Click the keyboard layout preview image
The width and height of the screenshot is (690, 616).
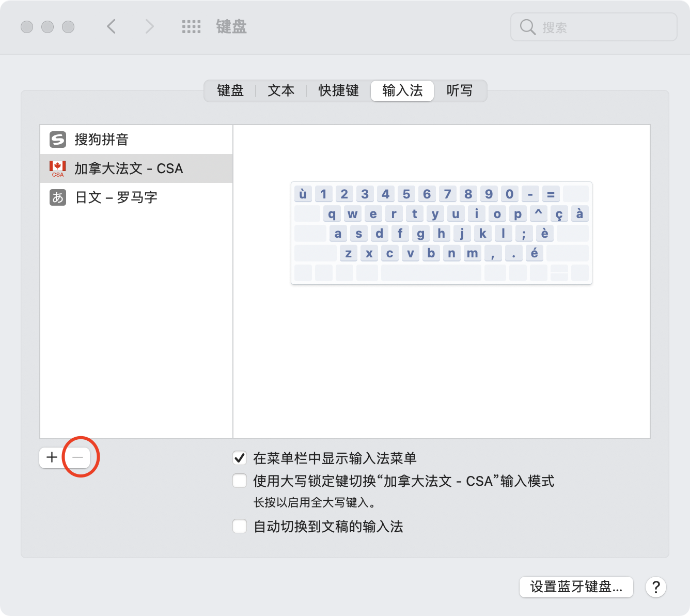442,233
